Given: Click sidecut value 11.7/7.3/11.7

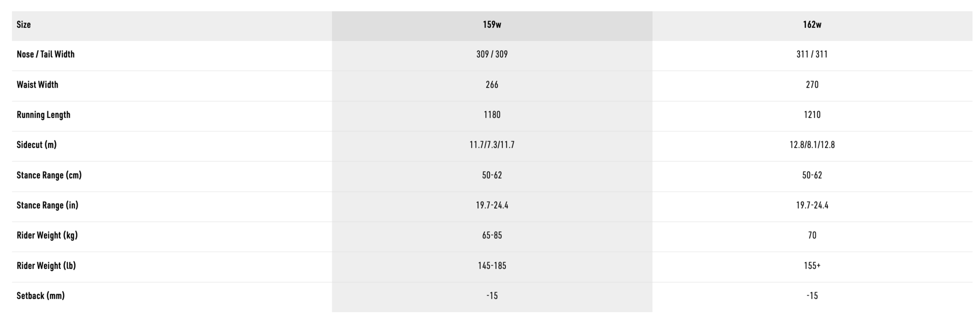Looking at the screenshot, I should [x=492, y=145].
